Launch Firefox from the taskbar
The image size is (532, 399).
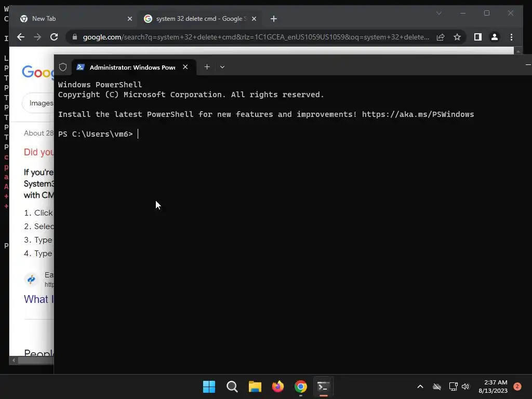tap(278, 387)
